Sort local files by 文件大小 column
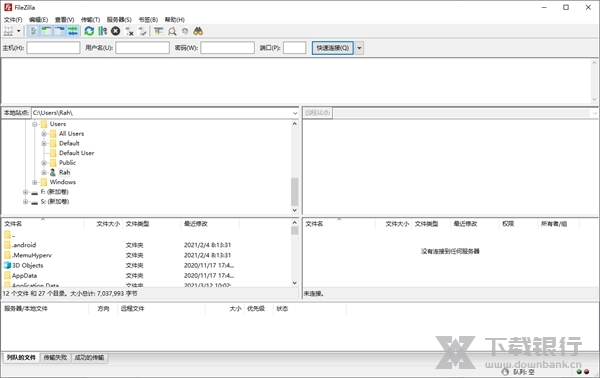This screenshot has height=378, width=600. [103, 224]
